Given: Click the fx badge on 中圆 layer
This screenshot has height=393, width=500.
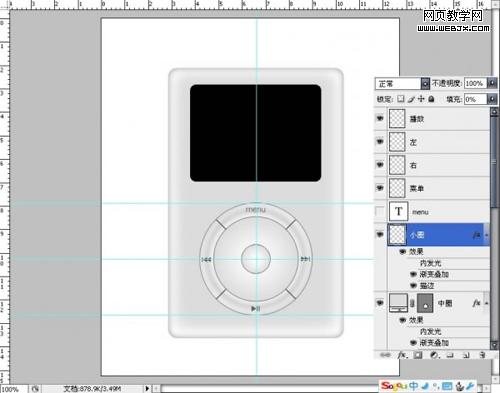Looking at the screenshot, I should pos(477,303).
